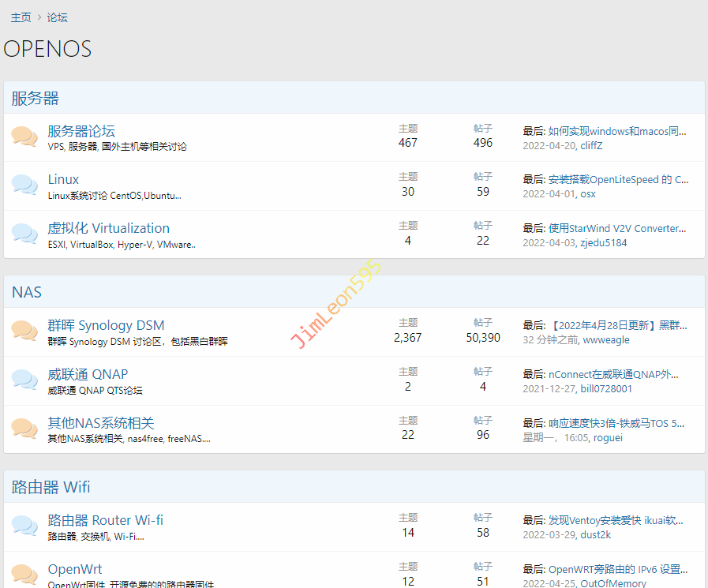Click the chat bubble icon beside 服务器论坛

coord(24,137)
